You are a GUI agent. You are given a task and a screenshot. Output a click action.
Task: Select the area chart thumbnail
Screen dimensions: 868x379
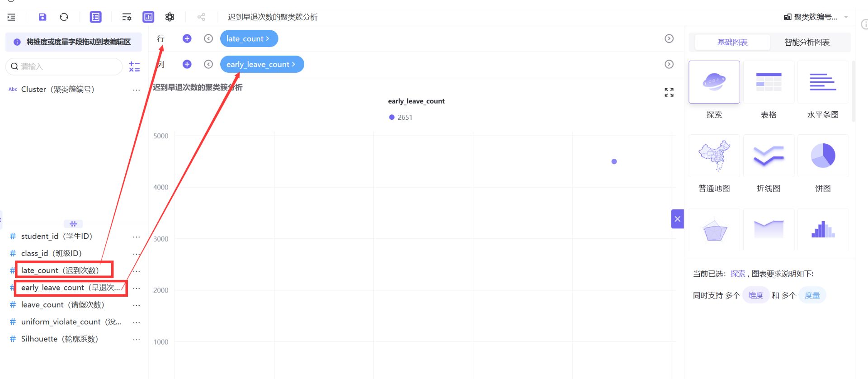pos(769,229)
